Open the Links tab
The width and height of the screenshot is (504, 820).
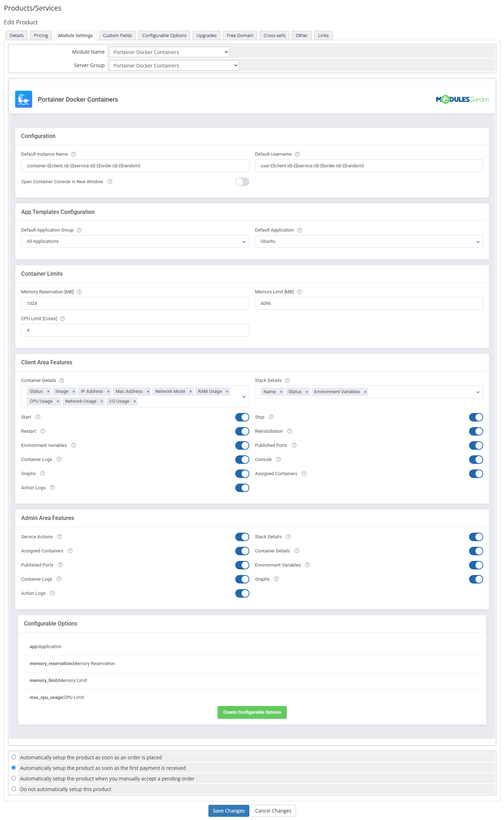[323, 35]
